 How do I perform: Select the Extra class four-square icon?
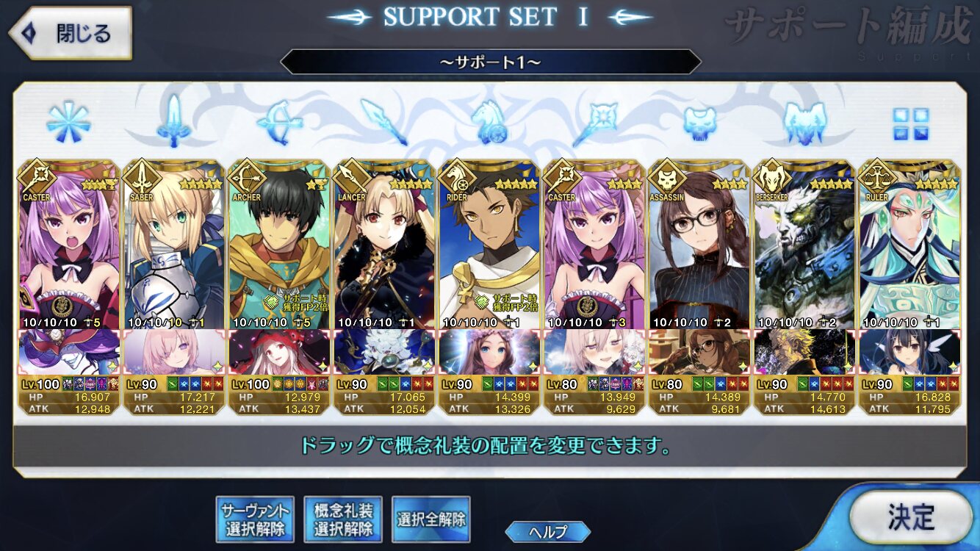point(910,124)
